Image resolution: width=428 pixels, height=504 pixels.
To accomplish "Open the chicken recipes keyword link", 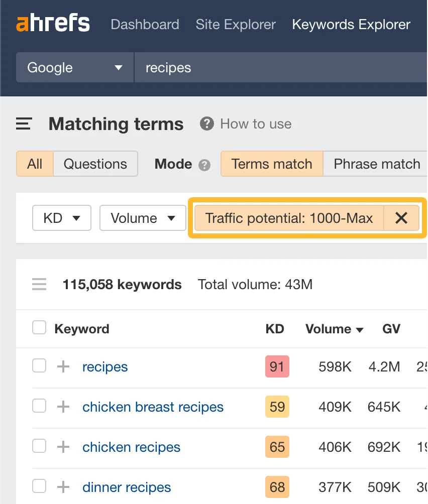I will [x=131, y=447].
